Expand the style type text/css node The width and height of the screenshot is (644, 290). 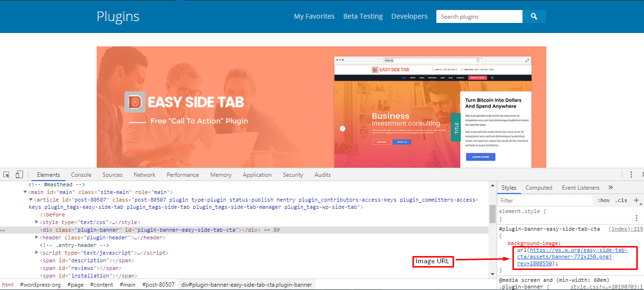(x=37, y=222)
